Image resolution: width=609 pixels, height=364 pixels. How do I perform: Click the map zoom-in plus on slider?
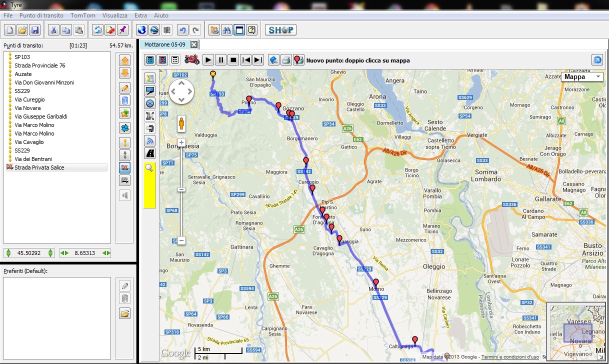pos(181,142)
